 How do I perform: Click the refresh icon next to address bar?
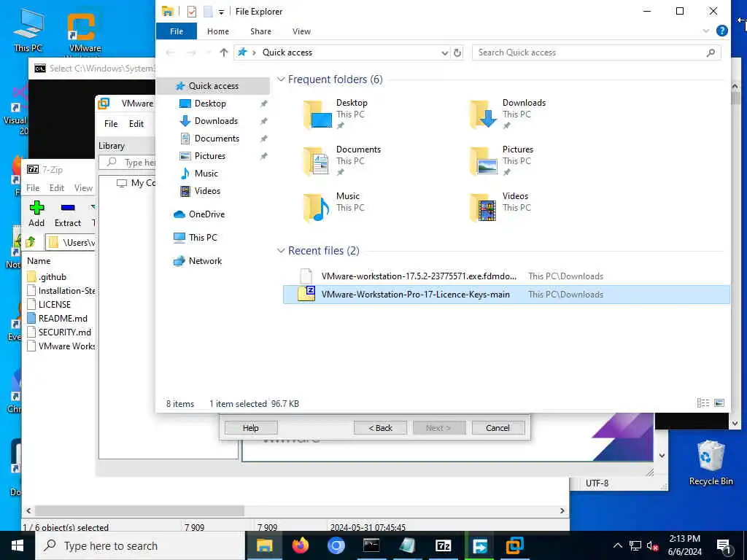coord(457,52)
